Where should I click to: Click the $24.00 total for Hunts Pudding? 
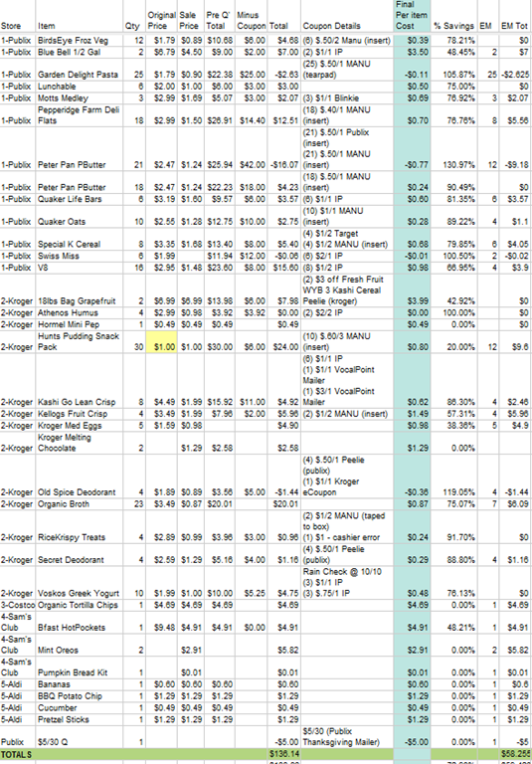[x=283, y=342]
